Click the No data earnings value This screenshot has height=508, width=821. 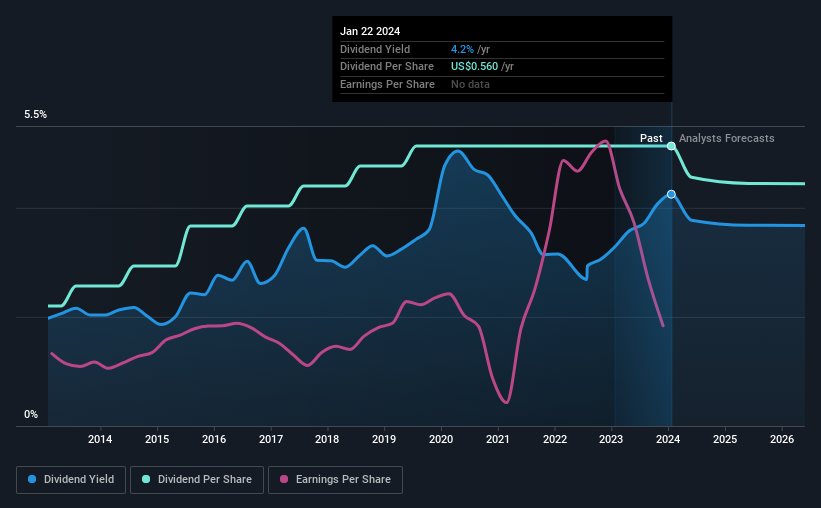[471, 84]
